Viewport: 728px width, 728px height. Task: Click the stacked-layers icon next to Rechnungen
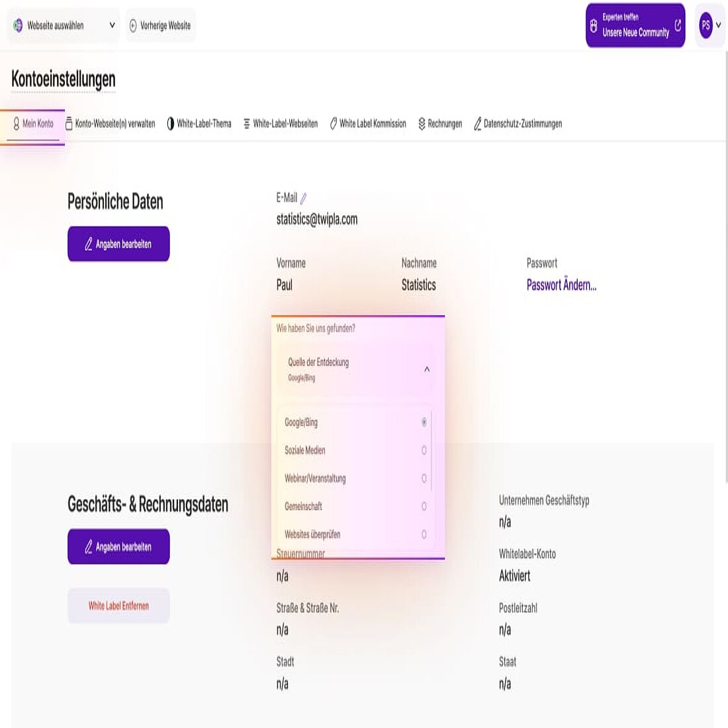[422, 123]
